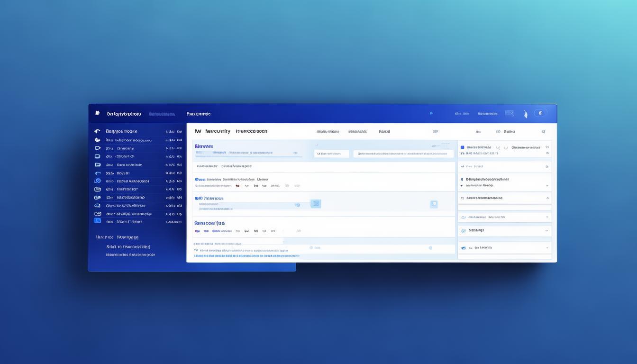637x364 pixels.
Task: Expand the last right-panel row using its chevron
Action: click(547, 247)
